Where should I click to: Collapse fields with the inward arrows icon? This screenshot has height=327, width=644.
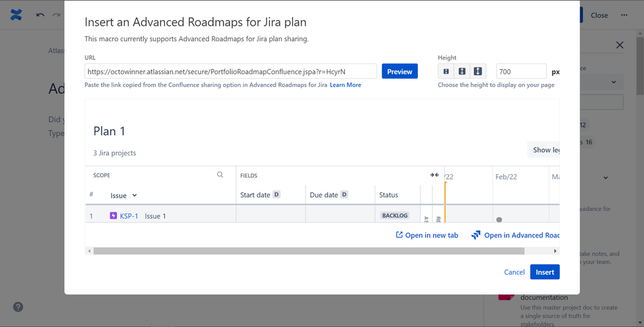pyautogui.click(x=434, y=175)
